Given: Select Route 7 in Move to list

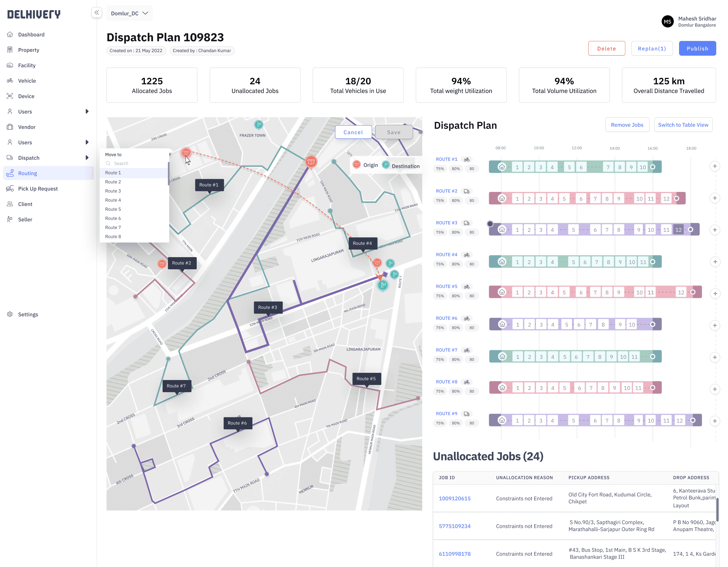Looking at the screenshot, I should click(x=113, y=228).
